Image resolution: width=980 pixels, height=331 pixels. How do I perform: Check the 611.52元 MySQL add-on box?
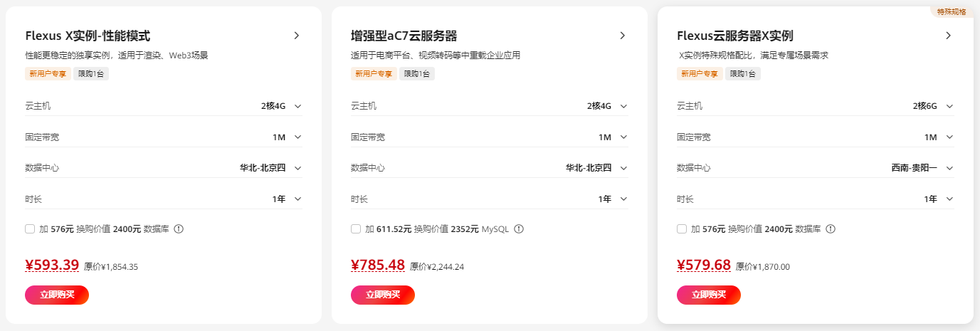coord(356,229)
